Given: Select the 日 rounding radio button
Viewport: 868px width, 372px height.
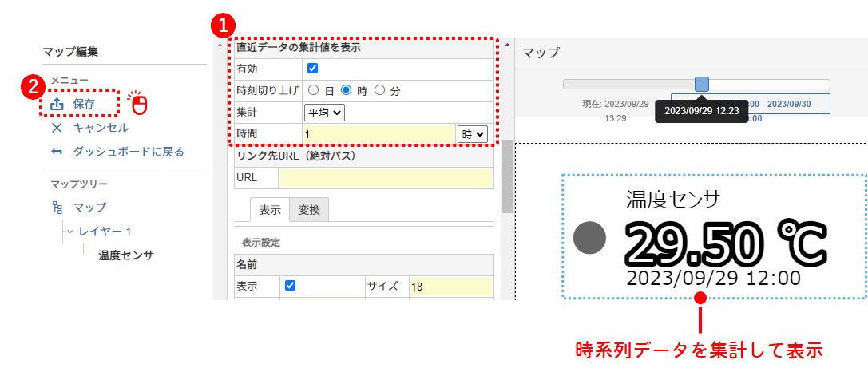Looking at the screenshot, I should (313, 90).
